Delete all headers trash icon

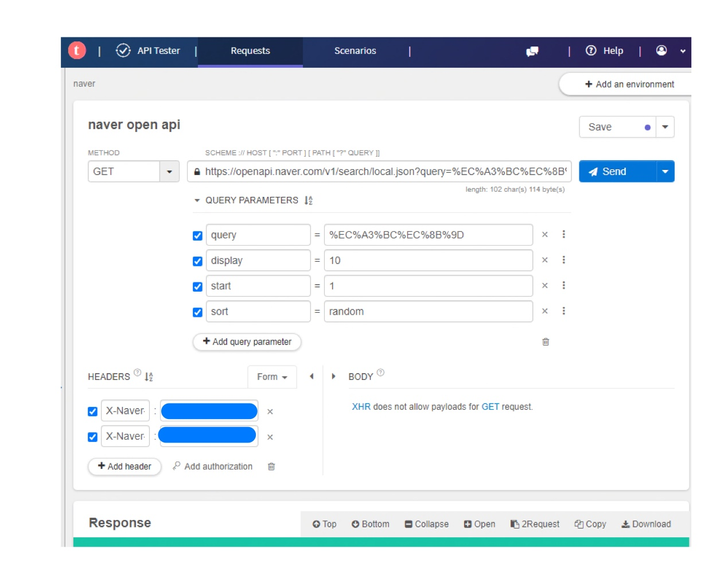271,467
